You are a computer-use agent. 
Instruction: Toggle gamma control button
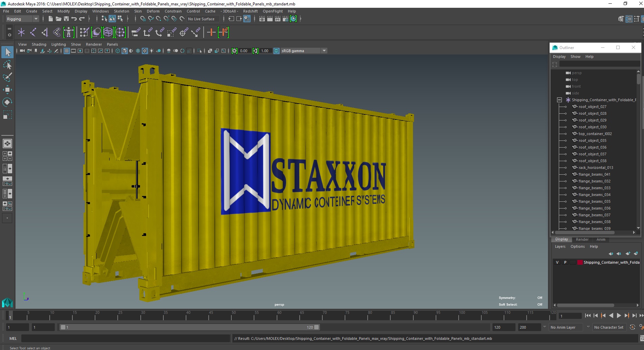pyautogui.click(x=255, y=51)
